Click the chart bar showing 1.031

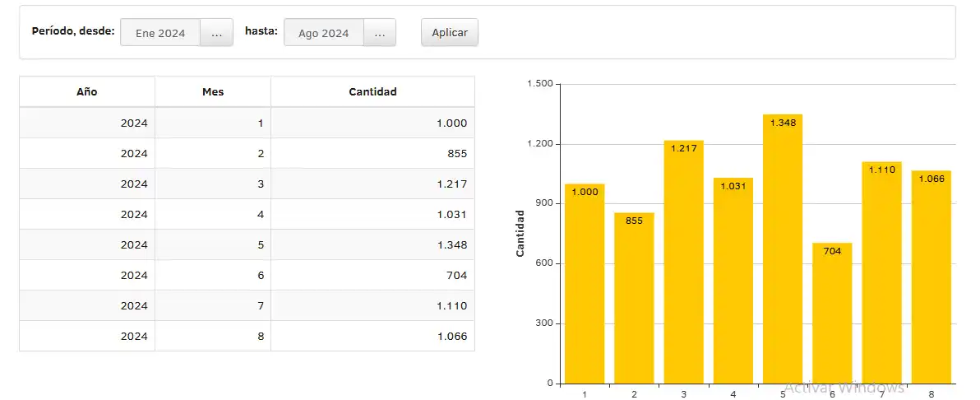(x=733, y=284)
